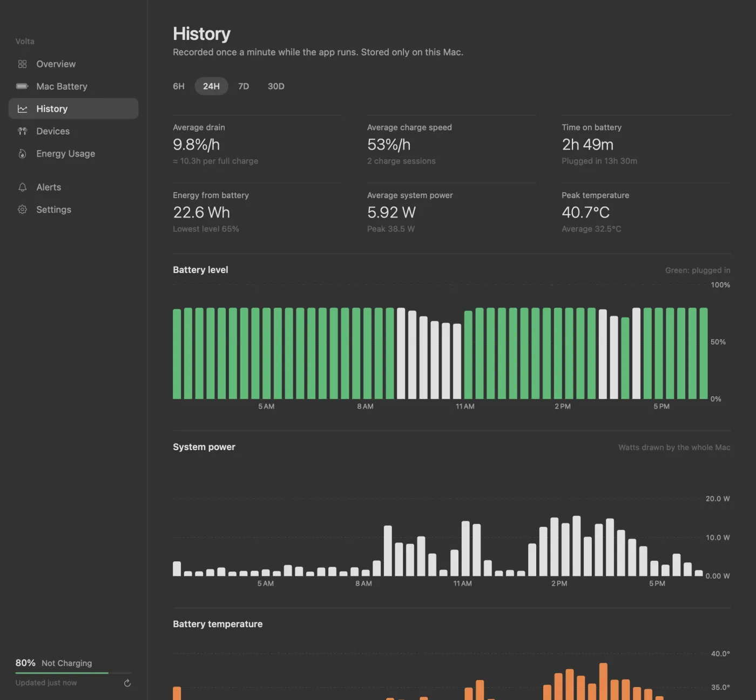Click the Devices earbuds icon in sidebar
The width and height of the screenshot is (756, 700).
tap(22, 131)
